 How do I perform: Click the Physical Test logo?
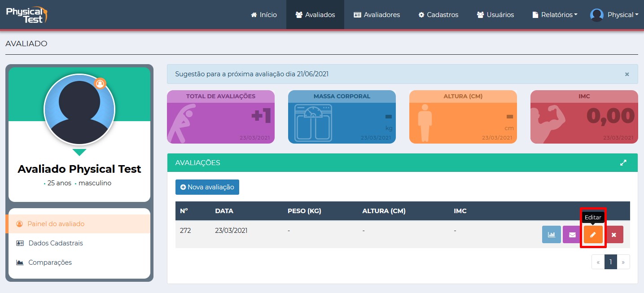click(26, 14)
